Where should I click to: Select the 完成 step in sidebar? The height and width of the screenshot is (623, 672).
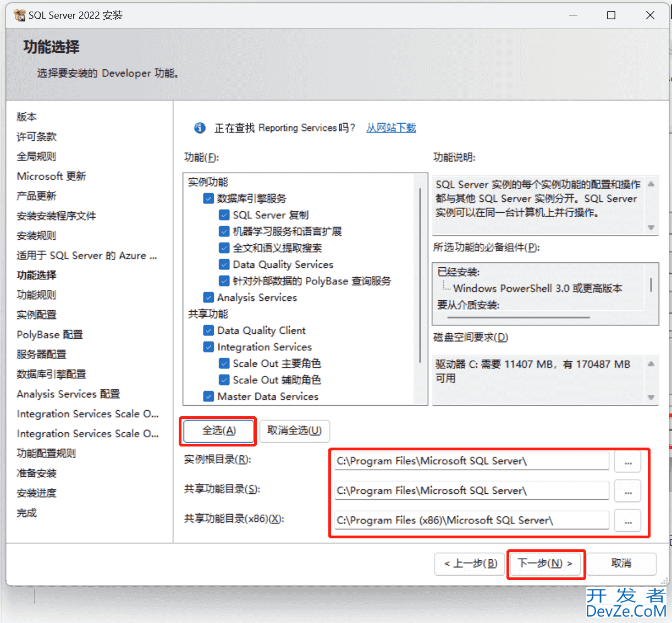[26, 512]
